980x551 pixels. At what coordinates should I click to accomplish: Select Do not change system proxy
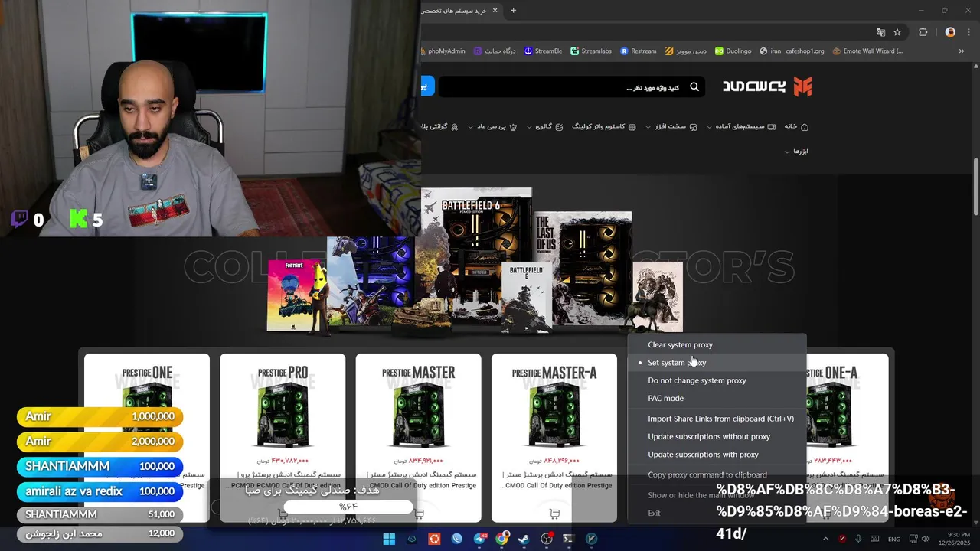(717, 380)
